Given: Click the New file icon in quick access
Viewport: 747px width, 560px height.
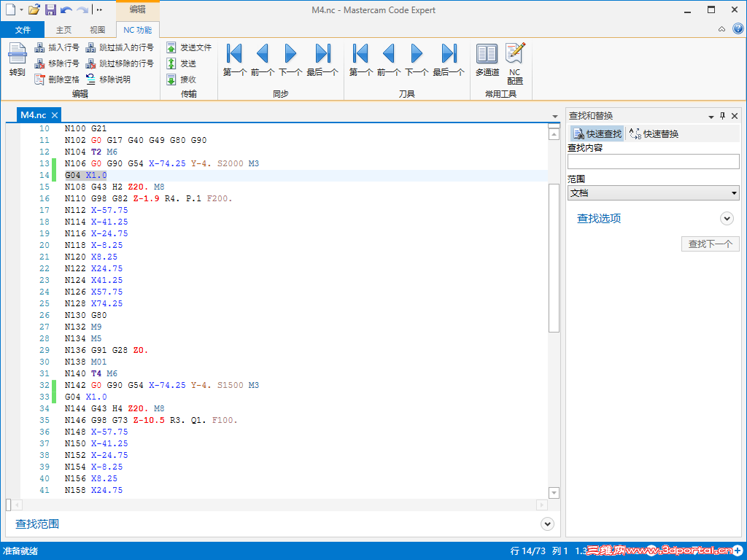Looking at the screenshot, I should pos(10,9).
